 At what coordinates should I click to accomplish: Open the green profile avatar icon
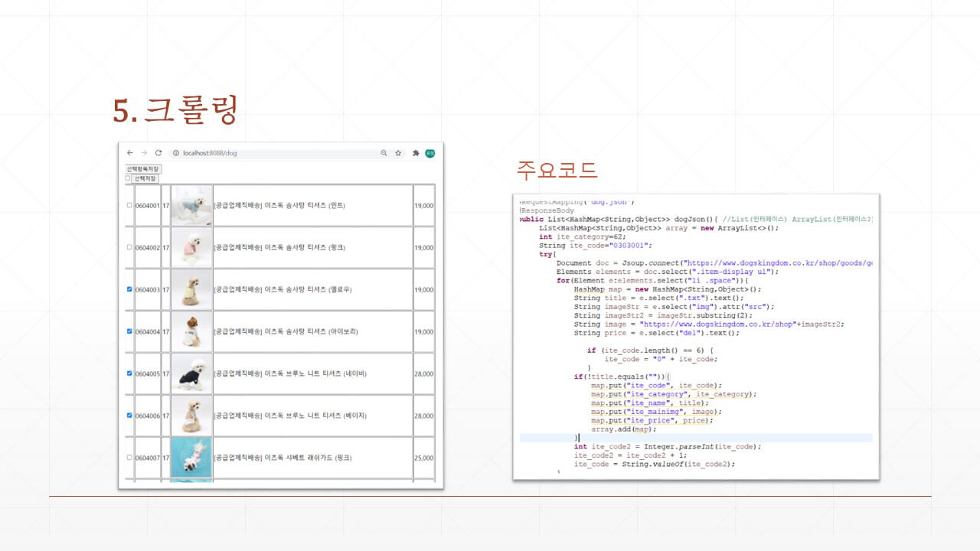point(430,153)
